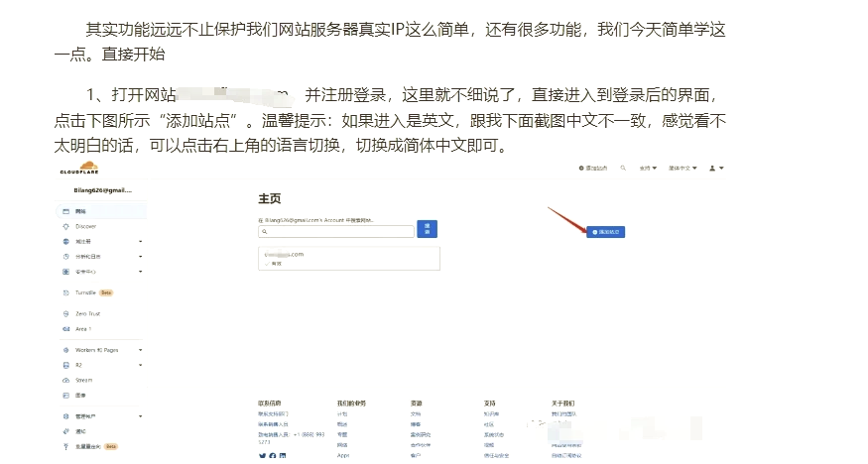Click the blue search button beside the field
The width and height of the screenshot is (868, 464).
click(427, 229)
